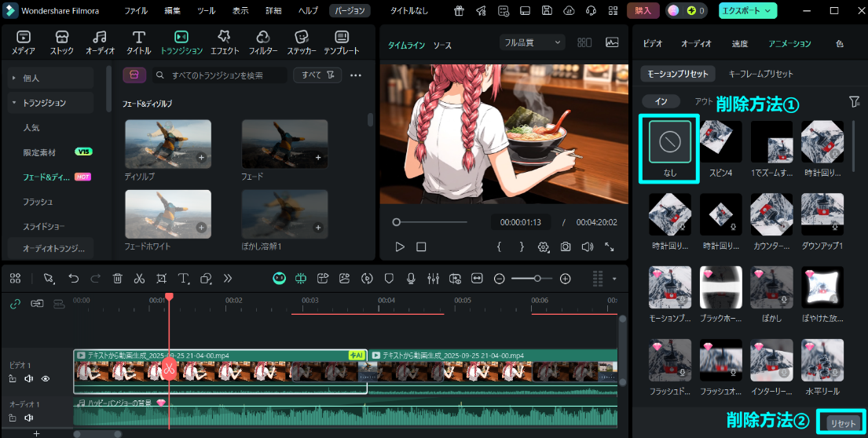Screen dimensions: 868x438
Task: Switch to the オーディオ properties tab
Action: point(696,44)
